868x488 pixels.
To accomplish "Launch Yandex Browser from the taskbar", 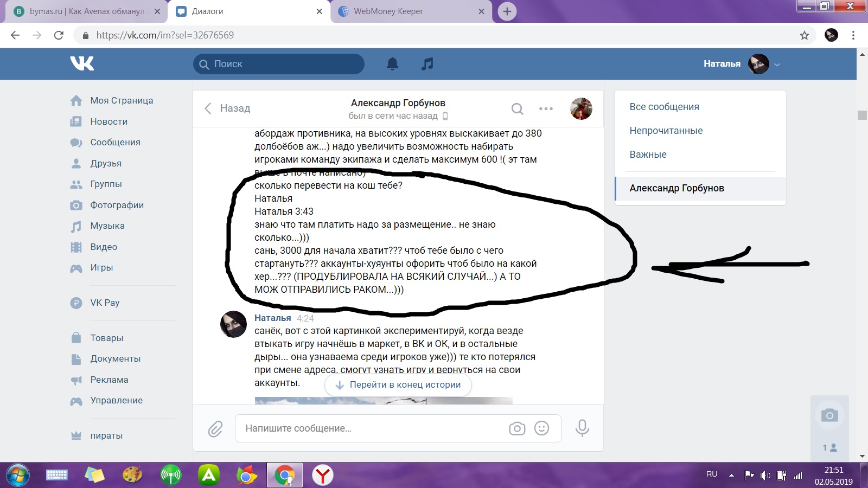I will (323, 476).
